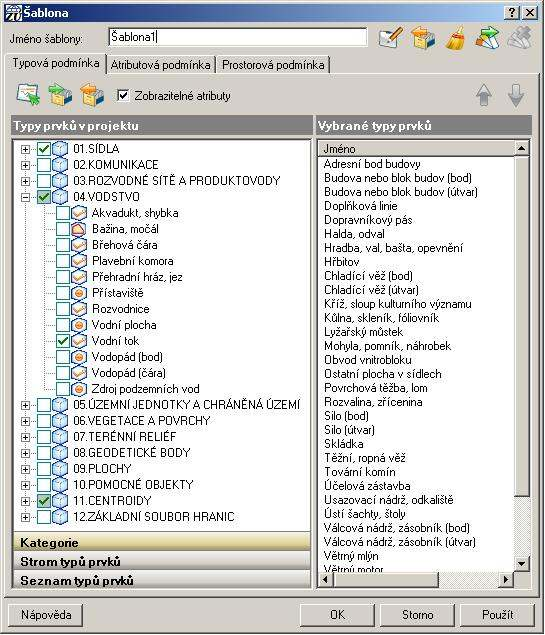The width and height of the screenshot is (545, 635).
Task: Click the Jméno šablony text field
Action: coord(238,37)
